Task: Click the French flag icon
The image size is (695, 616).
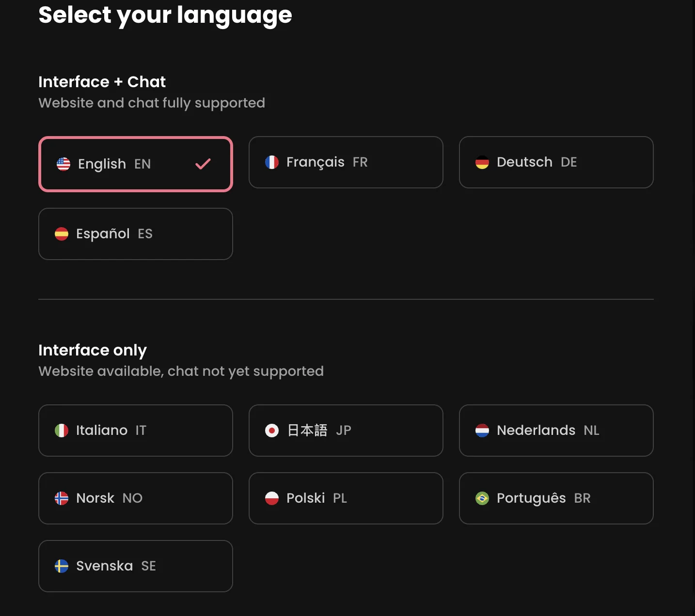Action: point(272,162)
